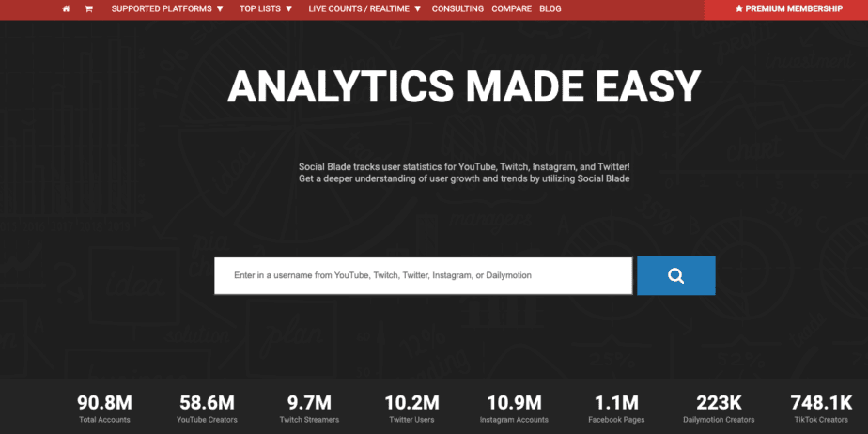Click the 10.9M Instagram Accounts stat
Viewport: 868px width, 434px height.
[514, 409]
